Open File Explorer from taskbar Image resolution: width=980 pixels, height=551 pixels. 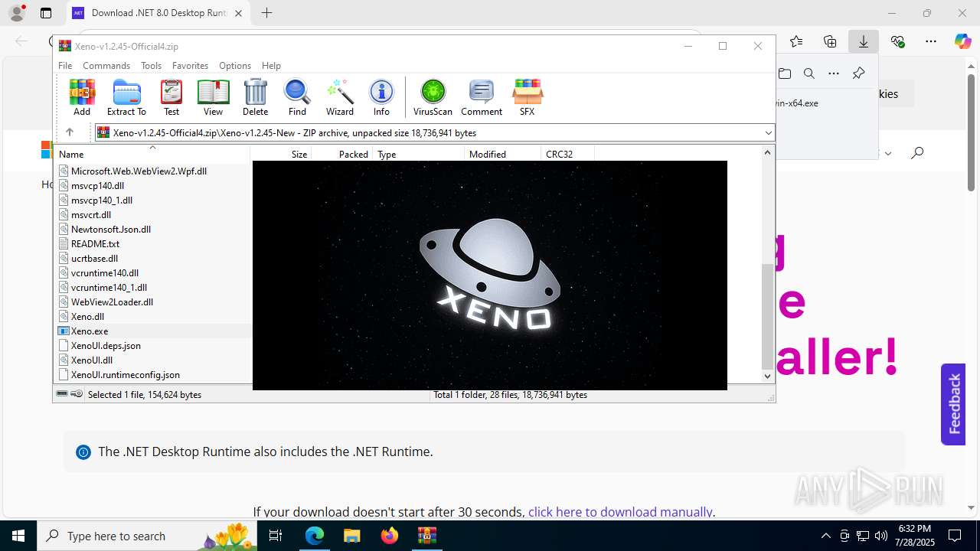(x=351, y=536)
